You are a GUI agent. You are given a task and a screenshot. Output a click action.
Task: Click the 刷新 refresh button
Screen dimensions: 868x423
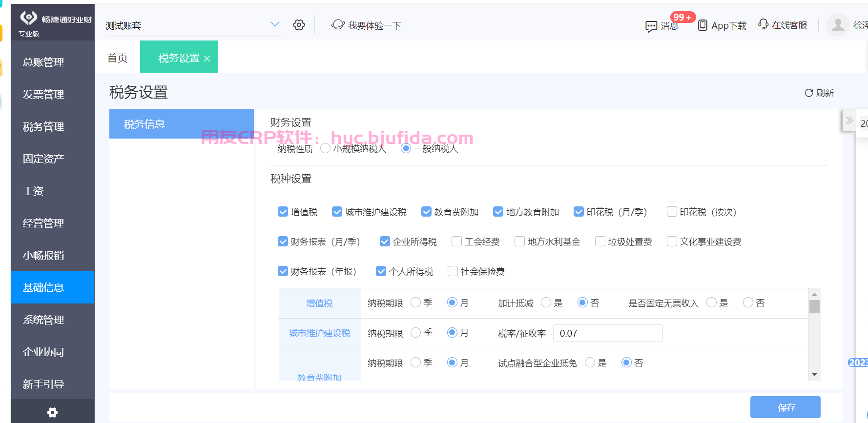pyautogui.click(x=819, y=93)
